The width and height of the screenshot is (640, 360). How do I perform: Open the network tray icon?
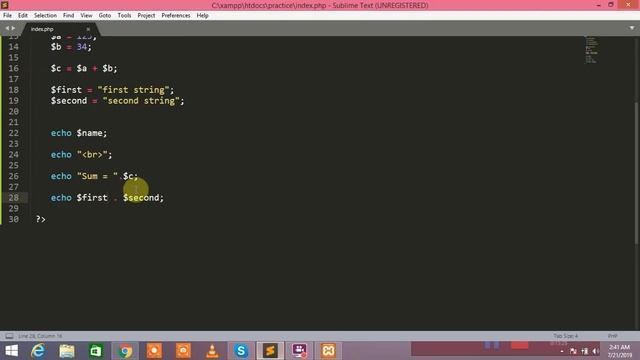(584, 351)
